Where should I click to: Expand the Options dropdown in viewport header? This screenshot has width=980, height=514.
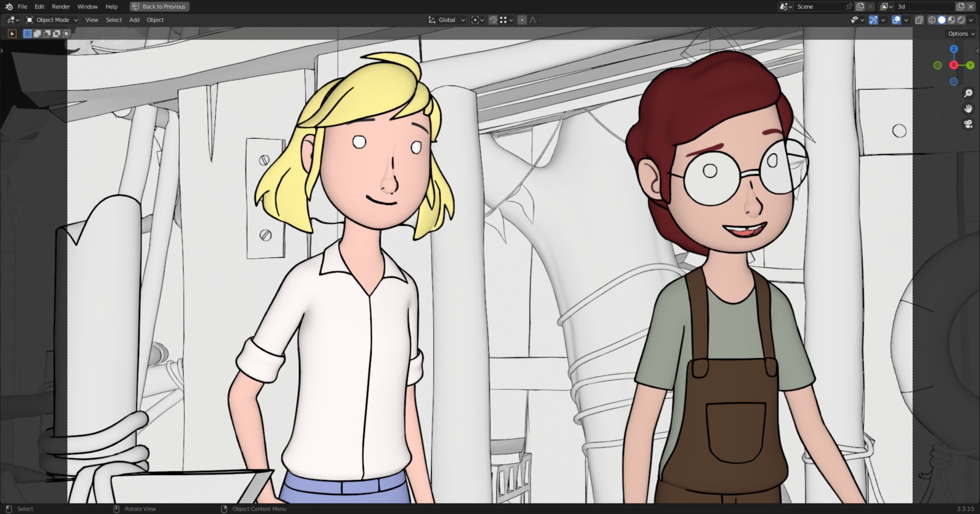tap(959, 33)
